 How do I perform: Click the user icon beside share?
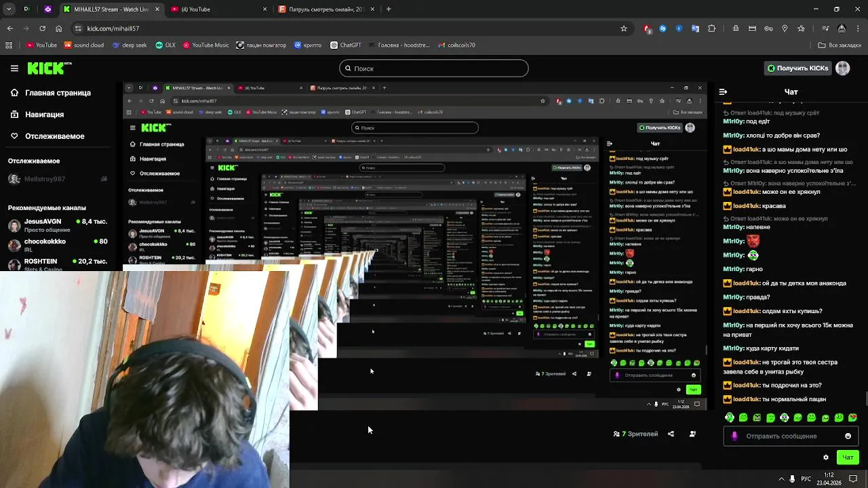(692, 434)
